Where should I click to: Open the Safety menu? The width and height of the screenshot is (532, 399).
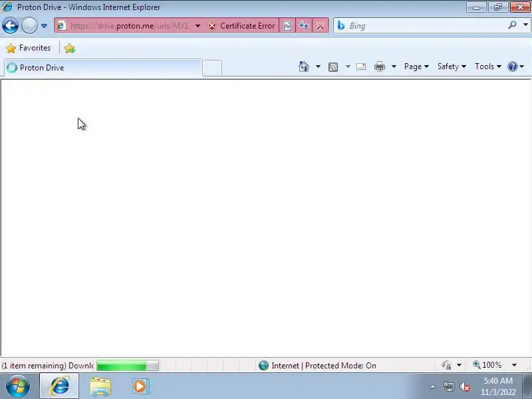(452, 66)
